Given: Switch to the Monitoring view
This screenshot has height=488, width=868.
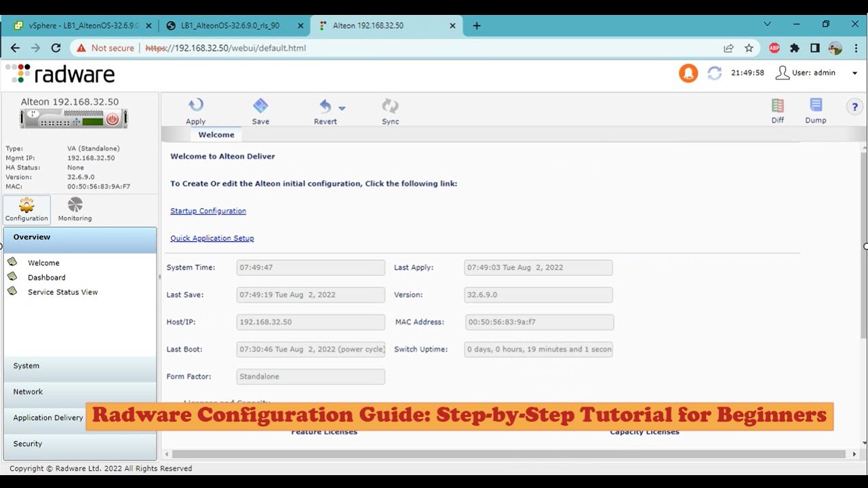Looking at the screenshot, I should pyautogui.click(x=75, y=210).
